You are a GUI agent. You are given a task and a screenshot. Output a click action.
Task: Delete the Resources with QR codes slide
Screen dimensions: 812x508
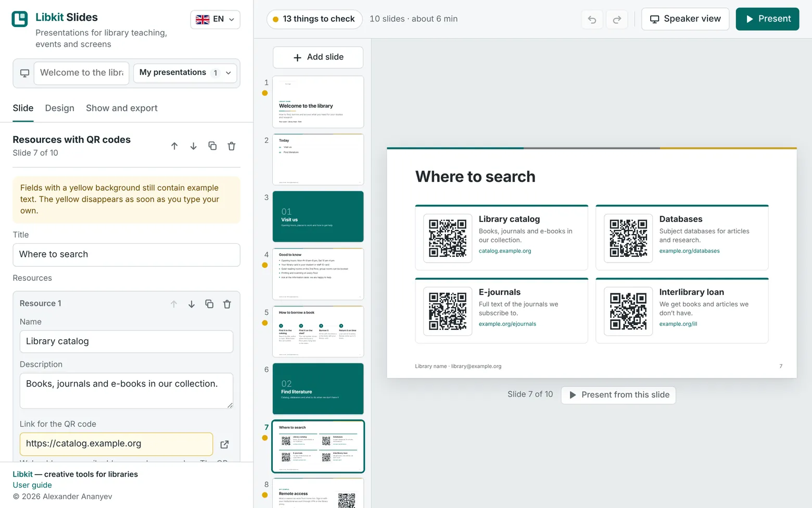point(232,146)
